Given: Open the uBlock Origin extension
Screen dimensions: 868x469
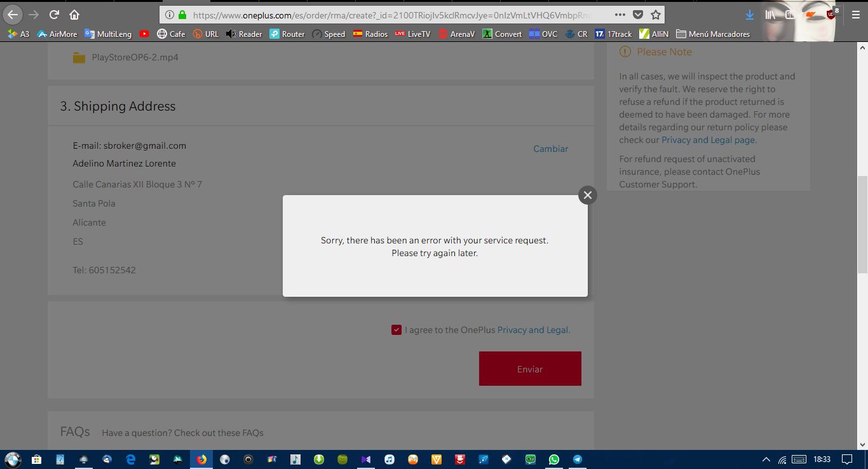Looking at the screenshot, I should coord(832,14).
